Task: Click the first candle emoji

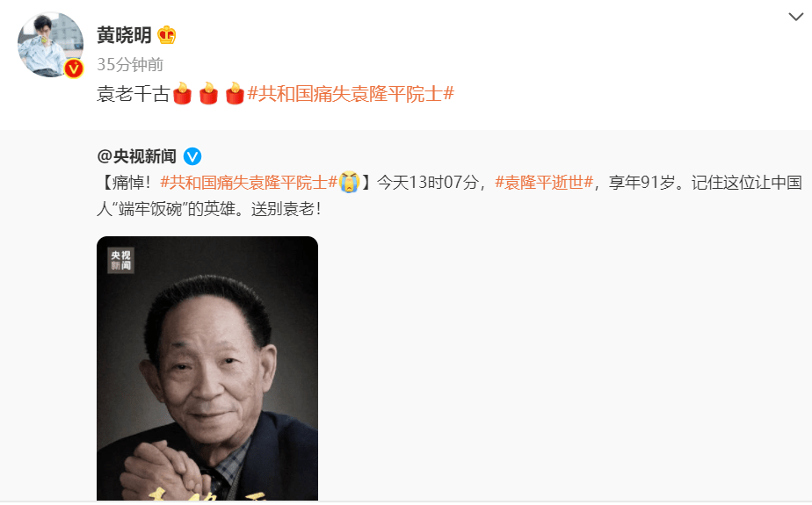Action: tap(182, 94)
